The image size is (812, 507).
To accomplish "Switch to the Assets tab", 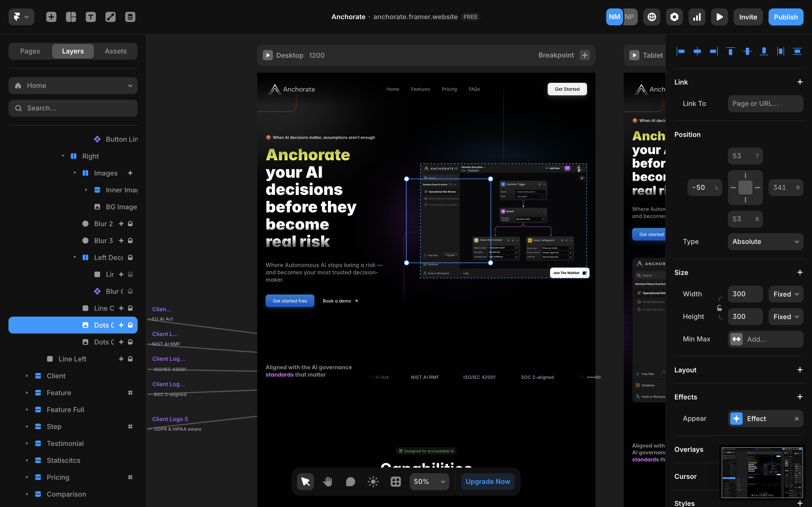I will tap(115, 51).
